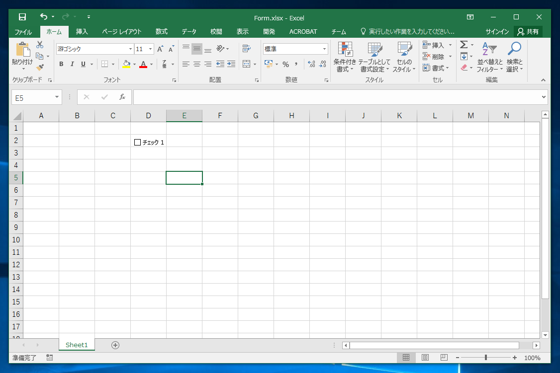
Task: Open Sort and Filter
Action: 490,57
